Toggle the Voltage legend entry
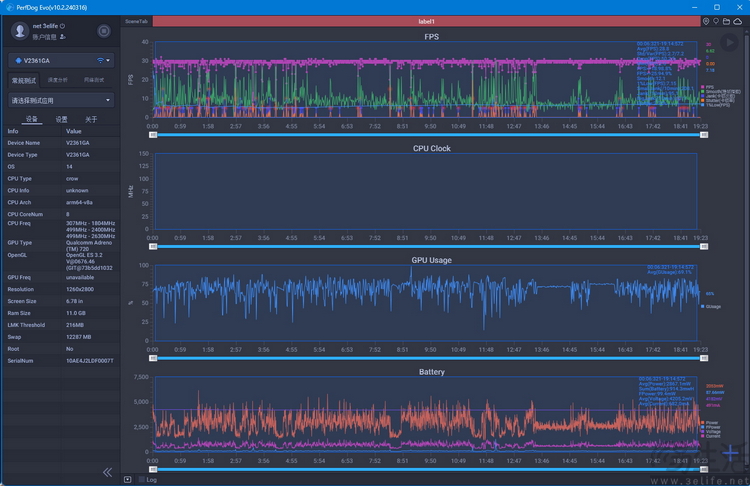750x486 pixels. click(711, 431)
